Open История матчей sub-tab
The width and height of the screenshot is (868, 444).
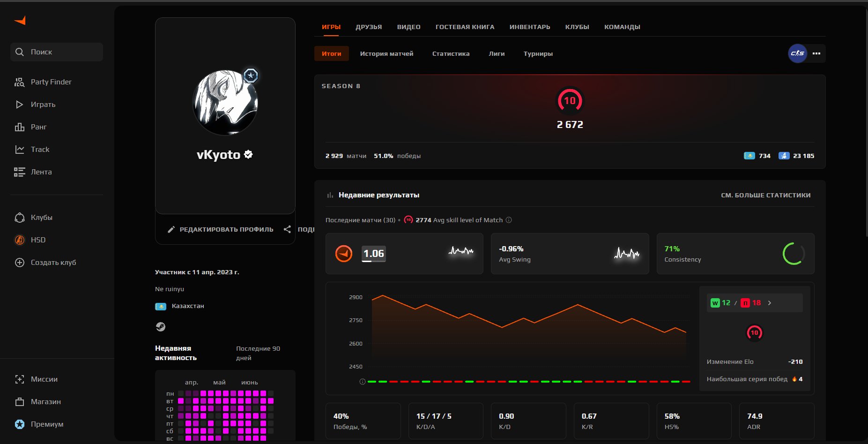pyautogui.click(x=386, y=53)
